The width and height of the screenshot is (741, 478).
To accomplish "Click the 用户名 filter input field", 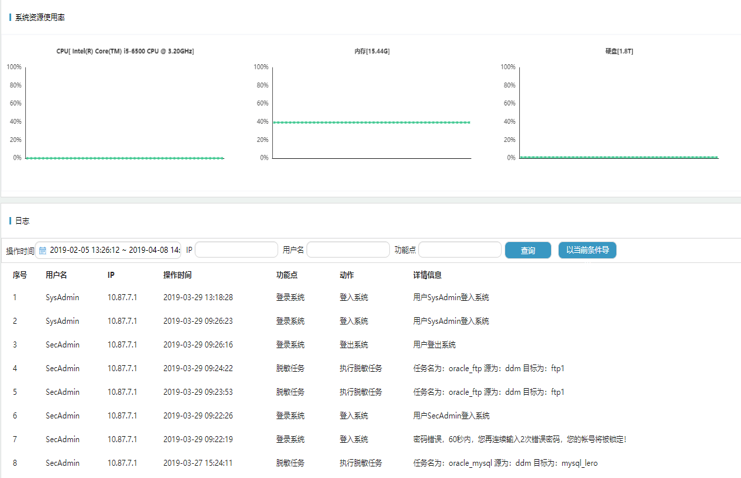I will tap(347, 250).
